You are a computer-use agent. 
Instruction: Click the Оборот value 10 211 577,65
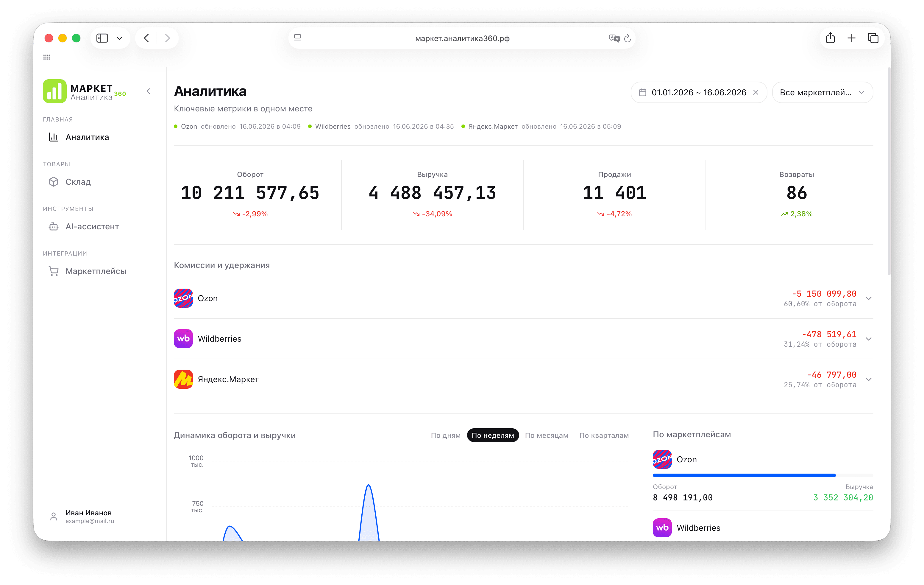pos(250,192)
